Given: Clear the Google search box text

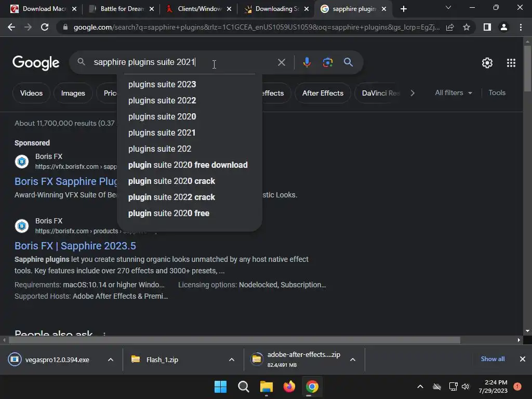Looking at the screenshot, I should [281, 62].
